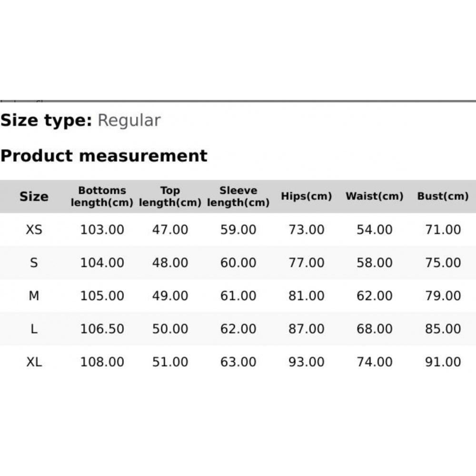476x476 pixels.
Task: Select the XL size row label
Action: [34, 362]
